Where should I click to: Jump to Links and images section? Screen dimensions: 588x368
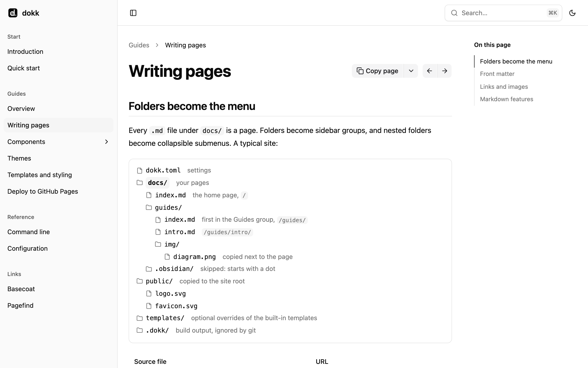coord(504,87)
